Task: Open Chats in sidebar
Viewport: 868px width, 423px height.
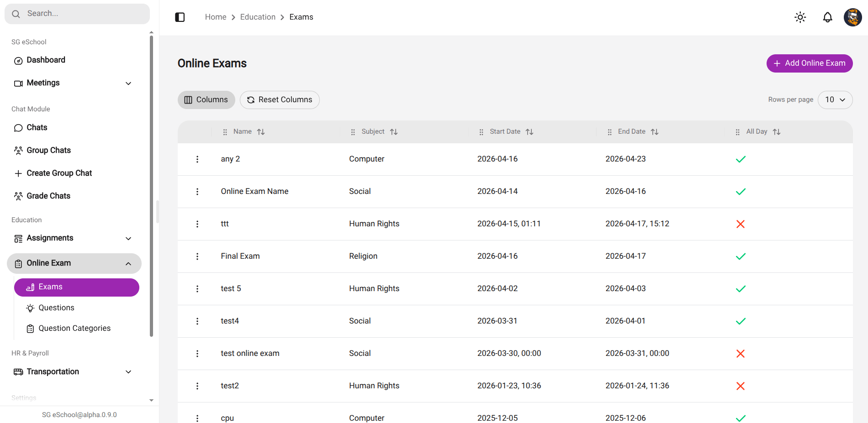Action: click(37, 128)
